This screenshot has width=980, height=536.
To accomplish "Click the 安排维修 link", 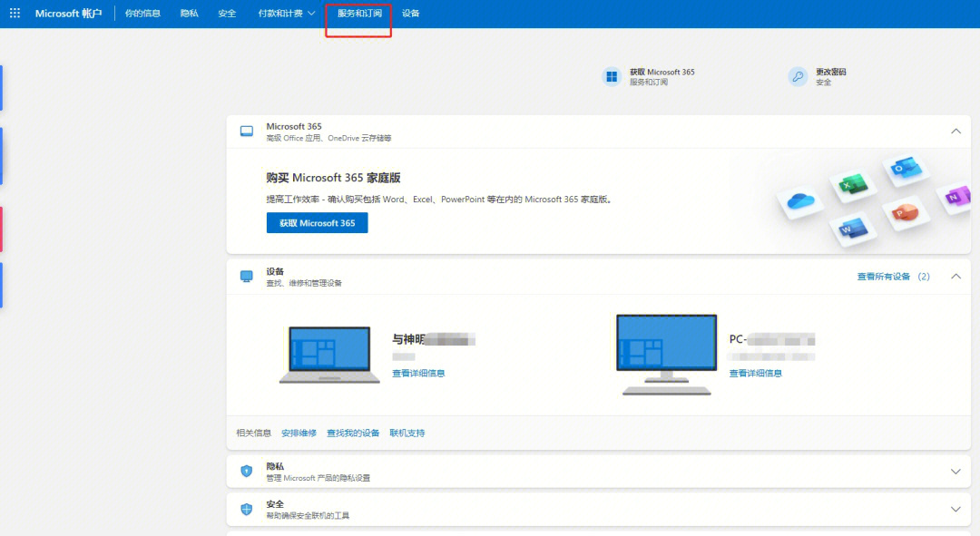I will (299, 433).
